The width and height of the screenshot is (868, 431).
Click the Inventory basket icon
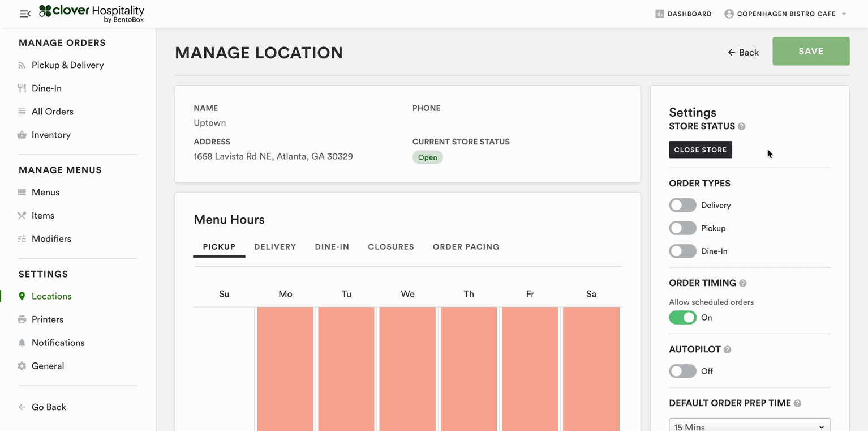point(22,135)
